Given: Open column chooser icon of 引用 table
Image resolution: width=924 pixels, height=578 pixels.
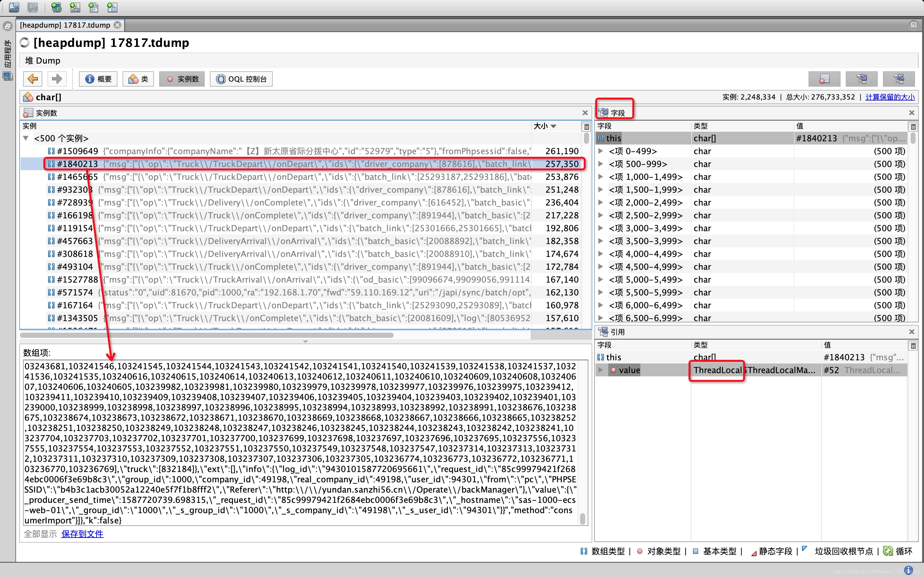Looking at the screenshot, I should point(913,346).
